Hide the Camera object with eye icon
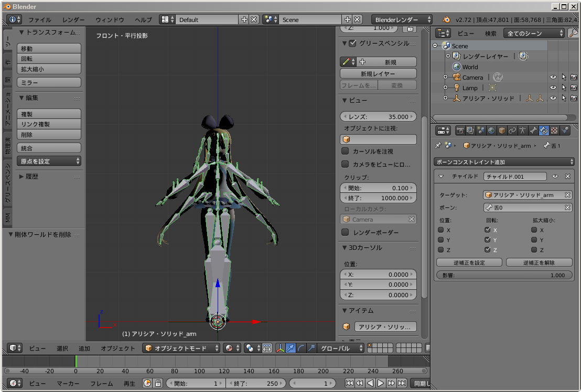Viewport: 581px width, 392px height. click(553, 77)
